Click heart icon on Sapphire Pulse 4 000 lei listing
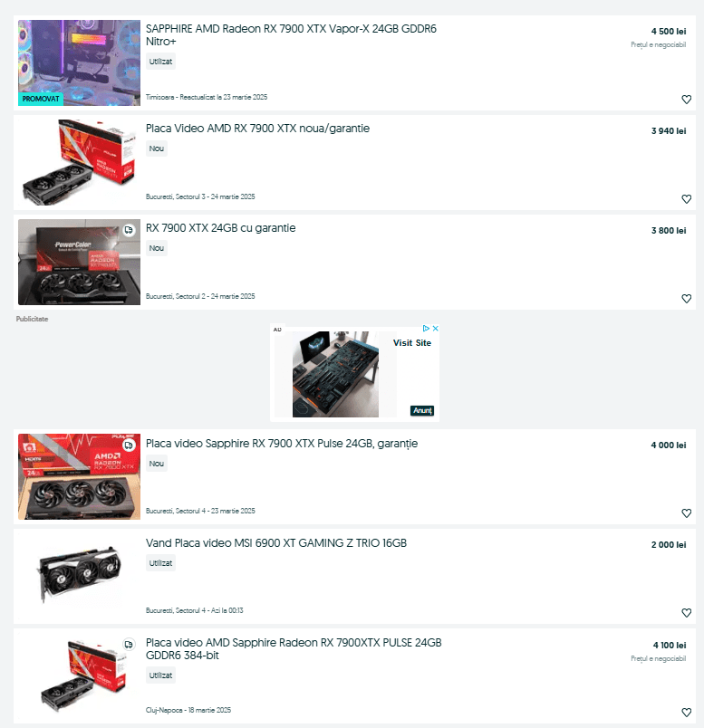 pyautogui.click(x=687, y=513)
